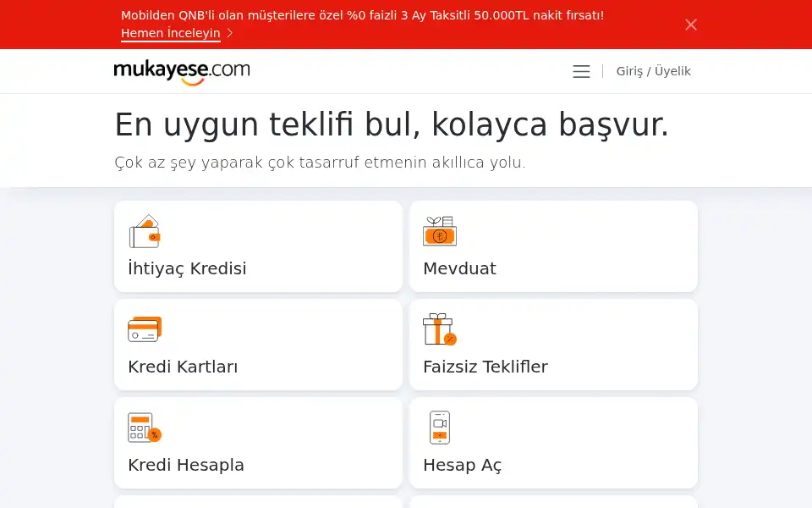Click the phone icon for Hesap Aç
The image size is (812, 508).
point(440,427)
